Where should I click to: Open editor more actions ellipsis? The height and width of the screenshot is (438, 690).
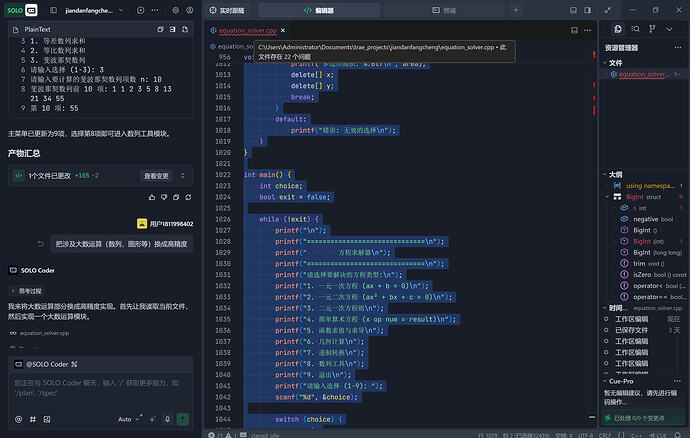(x=587, y=30)
